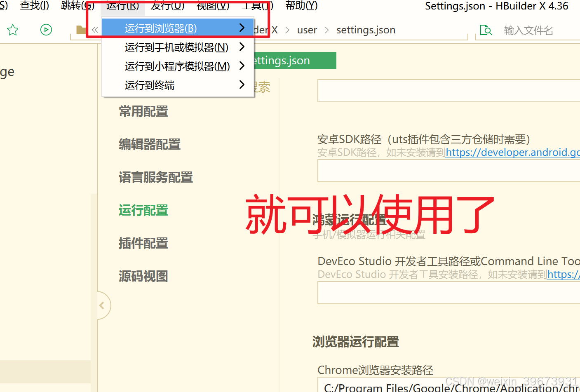Click the file search icon beside 输入文件名
The image size is (580, 392).
click(x=486, y=30)
